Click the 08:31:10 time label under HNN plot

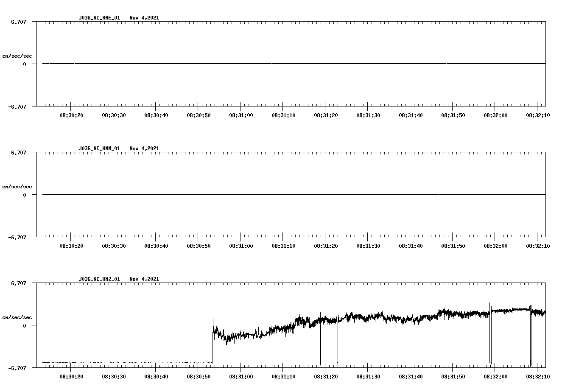click(283, 246)
